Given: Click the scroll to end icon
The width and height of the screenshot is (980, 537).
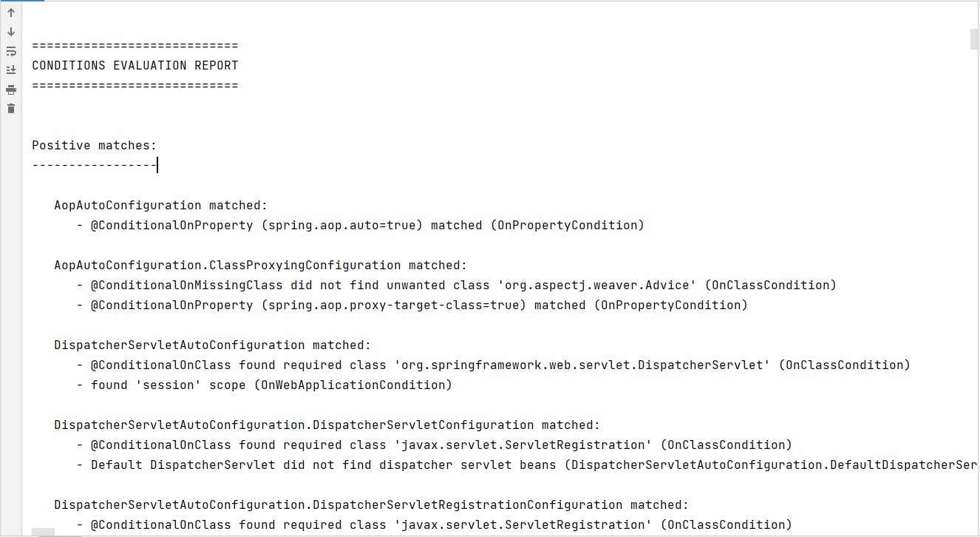Looking at the screenshot, I should pyautogui.click(x=11, y=70).
